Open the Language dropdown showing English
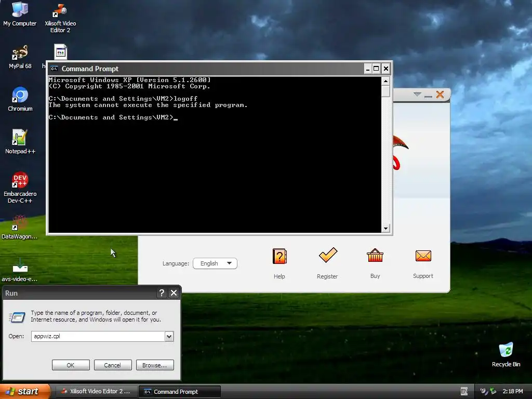This screenshot has height=399, width=532. [215, 263]
